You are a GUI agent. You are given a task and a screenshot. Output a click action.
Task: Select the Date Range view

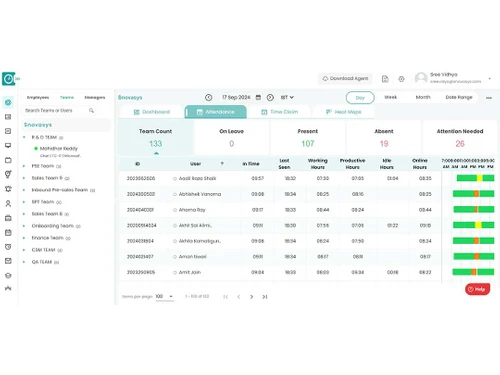point(459,97)
